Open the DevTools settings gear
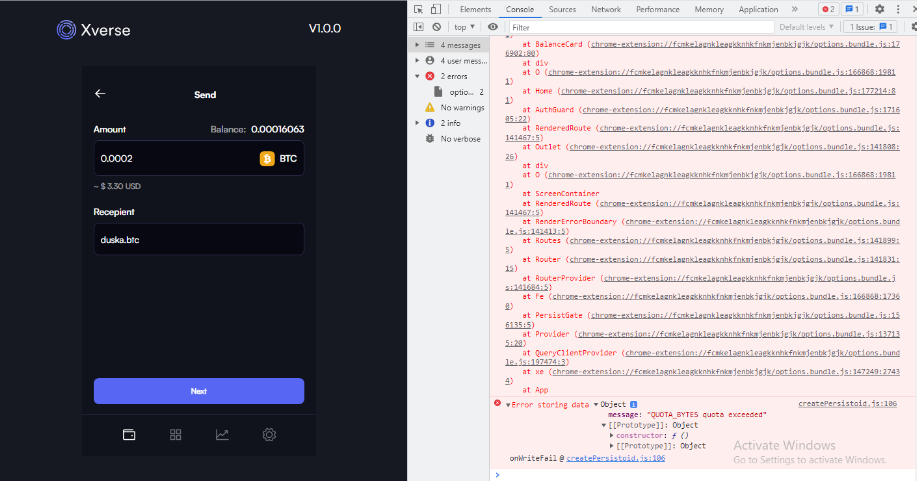917x481 pixels. pos(880,9)
